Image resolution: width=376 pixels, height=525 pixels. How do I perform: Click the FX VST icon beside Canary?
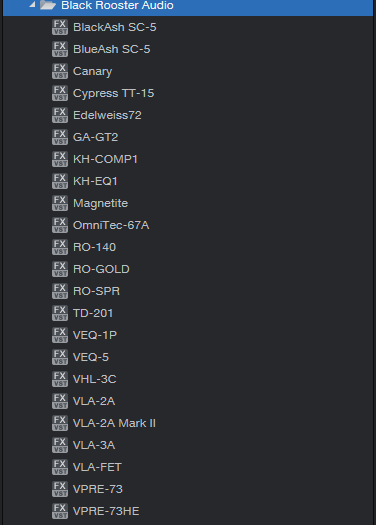click(60, 71)
